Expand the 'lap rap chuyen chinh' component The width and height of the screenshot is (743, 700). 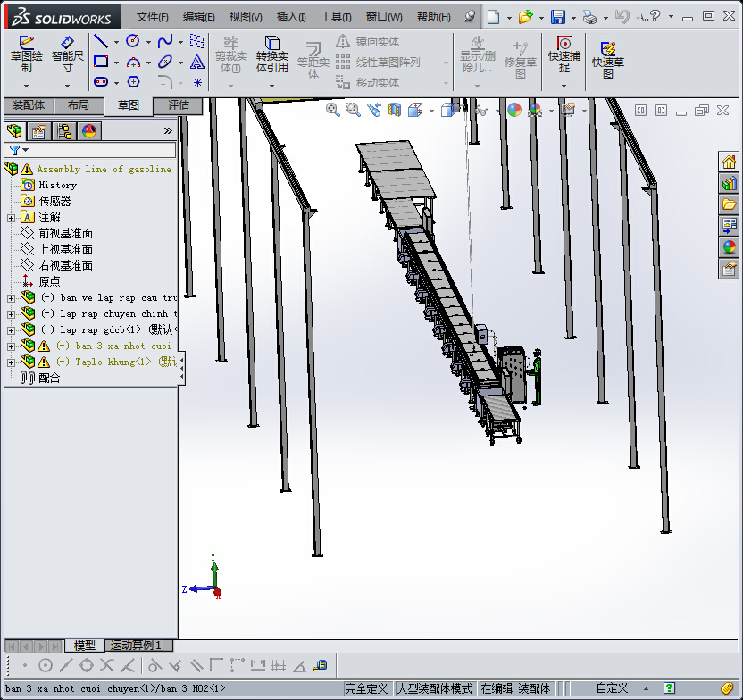(x=11, y=314)
